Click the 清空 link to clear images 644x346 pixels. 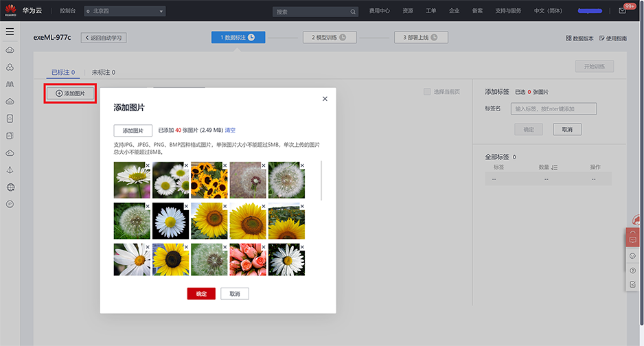pyautogui.click(x=230, y=130)
